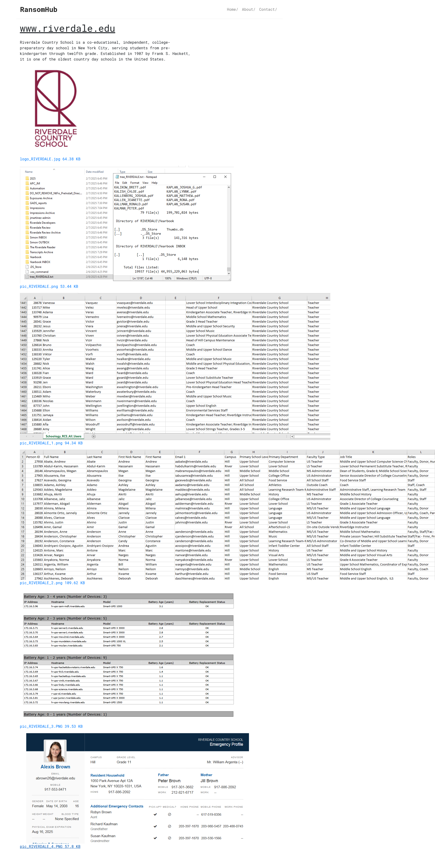The height and width of the screenshot is (868, 435).
Task: Click the Automation folder icon
Action: pos(27,188)
